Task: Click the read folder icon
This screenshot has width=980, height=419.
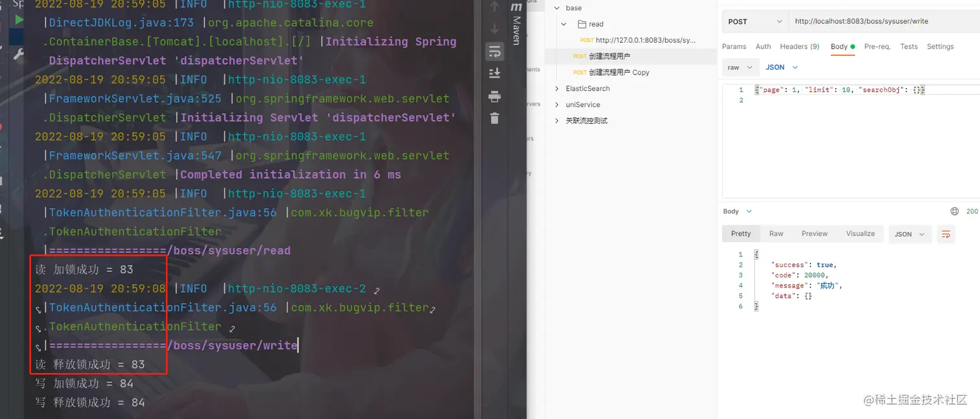Action: tap(582, 24)
